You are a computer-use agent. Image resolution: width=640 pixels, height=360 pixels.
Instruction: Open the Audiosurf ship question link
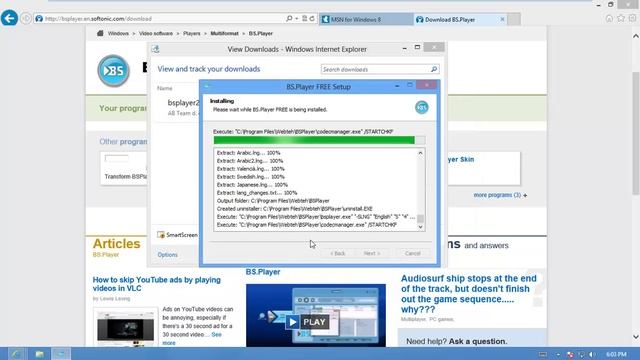(469, 294)
